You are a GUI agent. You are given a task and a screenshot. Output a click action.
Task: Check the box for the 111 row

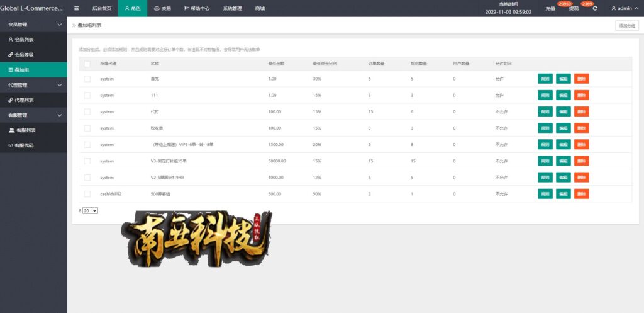click(87, 95)
